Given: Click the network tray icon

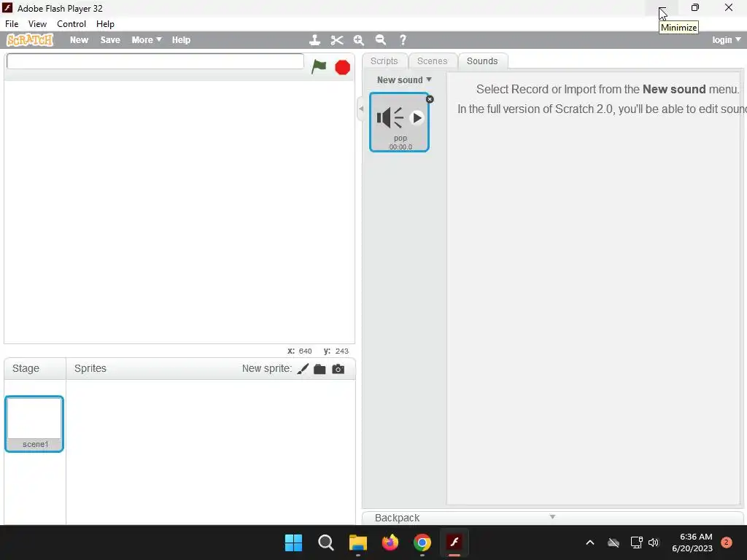Looking at the screenshot, I should coord(636,542).
